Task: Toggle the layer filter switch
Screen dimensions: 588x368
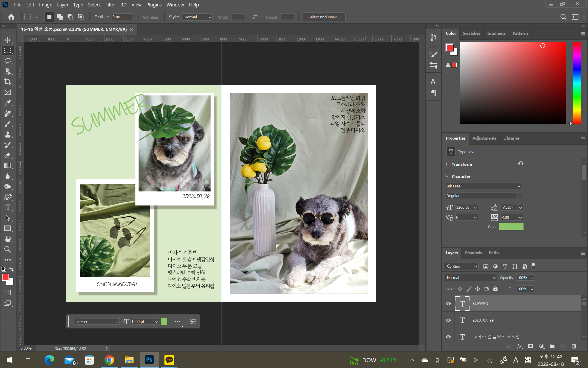Action: 533,266
